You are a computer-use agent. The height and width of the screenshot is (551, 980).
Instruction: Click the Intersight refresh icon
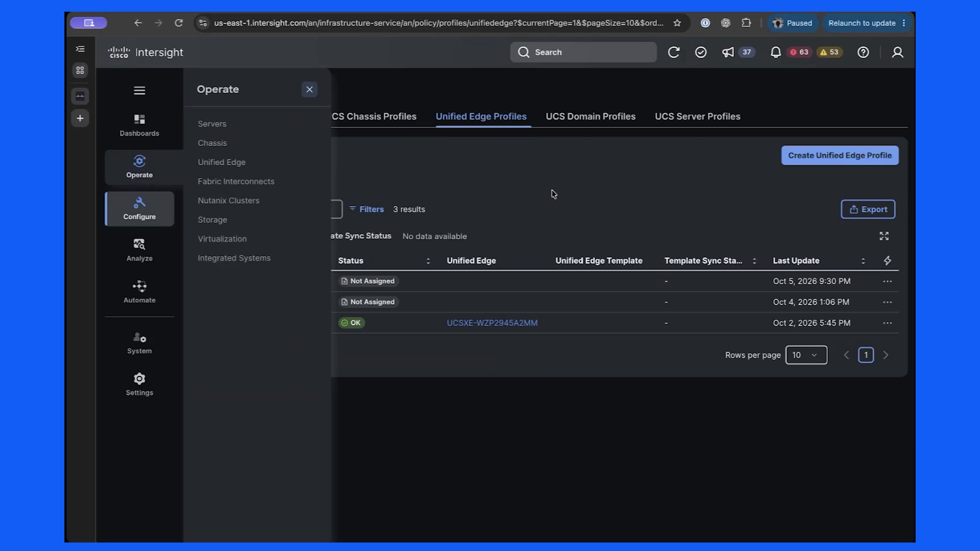pos(674,52)
